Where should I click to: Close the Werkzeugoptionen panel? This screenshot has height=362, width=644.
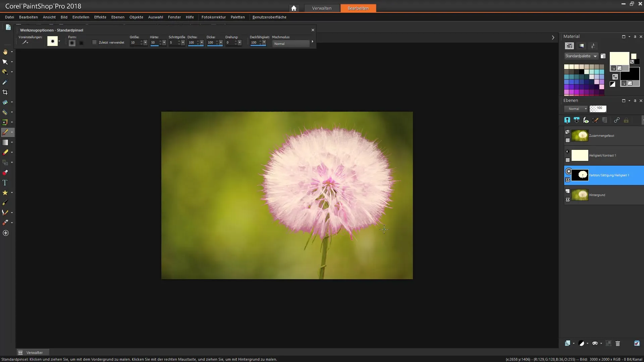pos(313,30)
